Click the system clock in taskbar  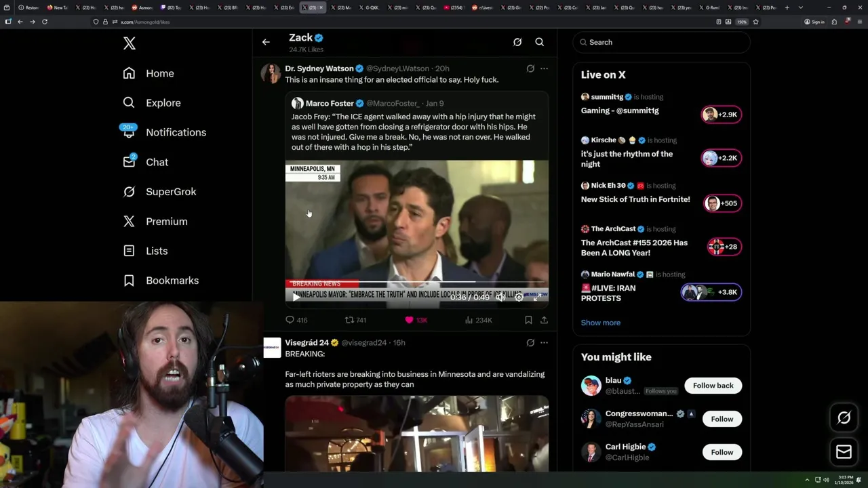(845, 480)
